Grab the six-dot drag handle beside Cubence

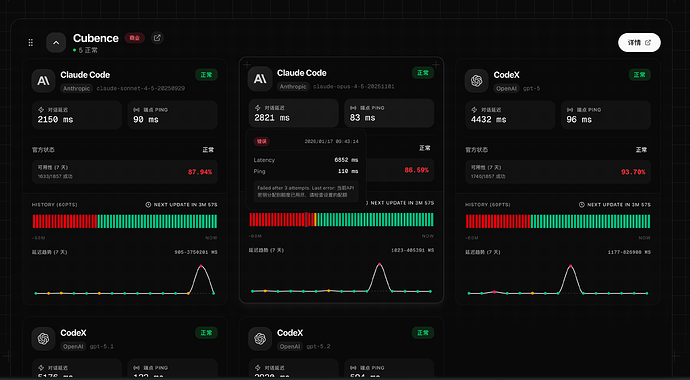pyautogui.click(x=30, y=43)
